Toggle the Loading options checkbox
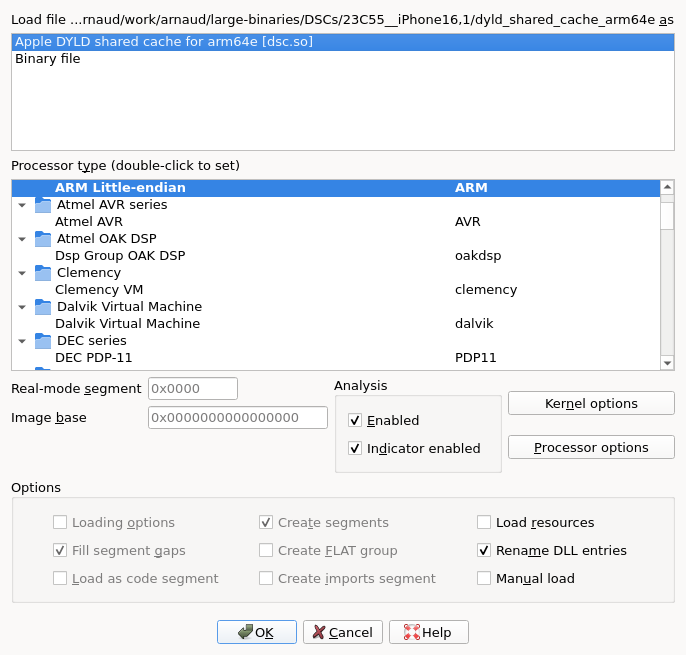The width and height of the screenshot is (686, 655). (x=60, y=522)
